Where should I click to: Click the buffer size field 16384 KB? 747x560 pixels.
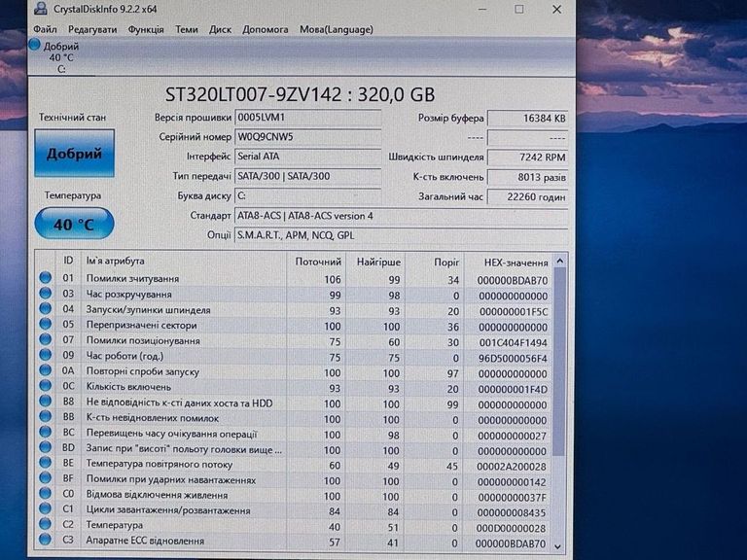[528, 118]
